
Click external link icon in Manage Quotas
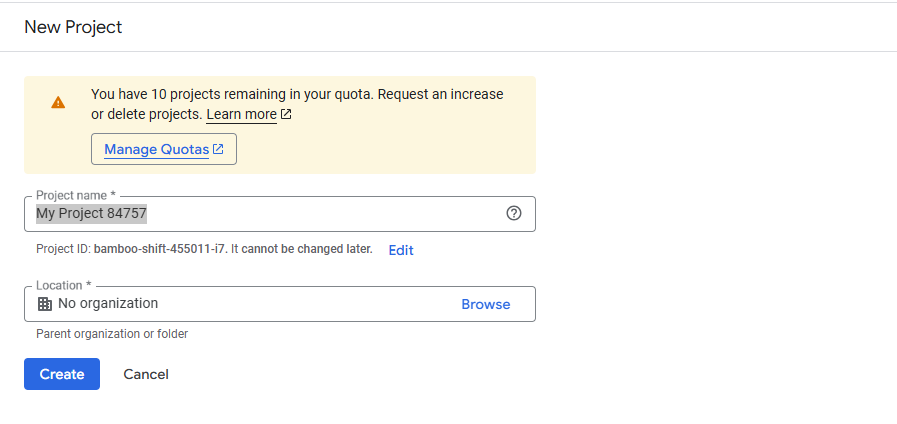pyautogui.click(x=218, y=149)
